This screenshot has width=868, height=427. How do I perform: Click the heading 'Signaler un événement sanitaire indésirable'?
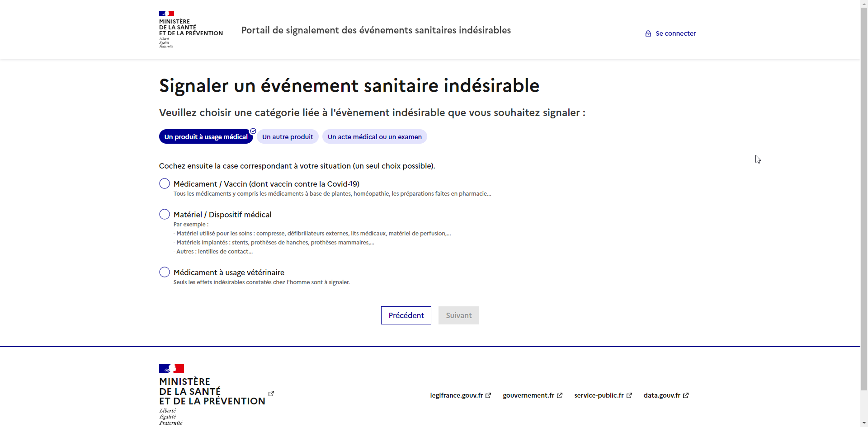pyautogui.click(x=349, y=85)
